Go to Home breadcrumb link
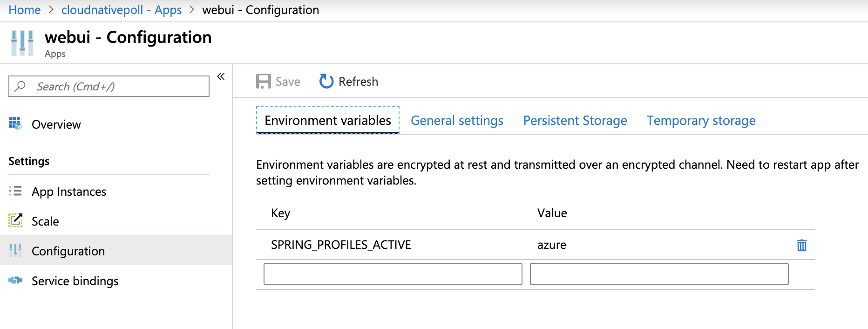 [25, 10]
